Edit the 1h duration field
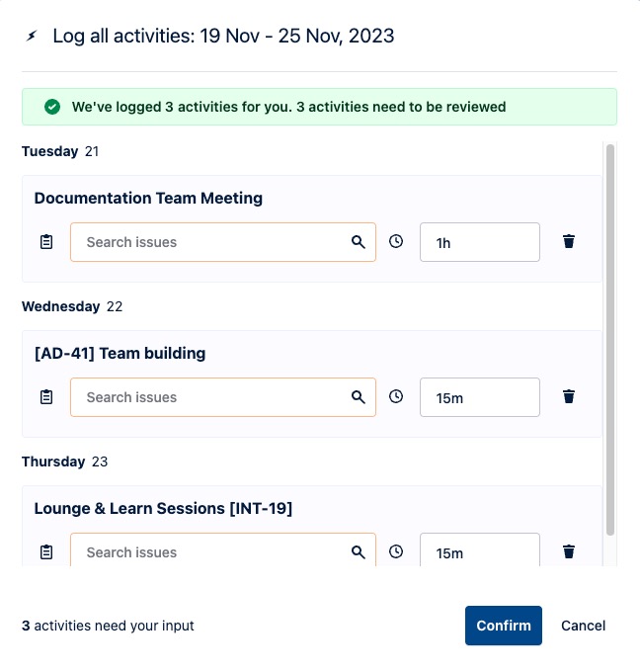The width and height of the screenshot is (640, 672). 480,242
